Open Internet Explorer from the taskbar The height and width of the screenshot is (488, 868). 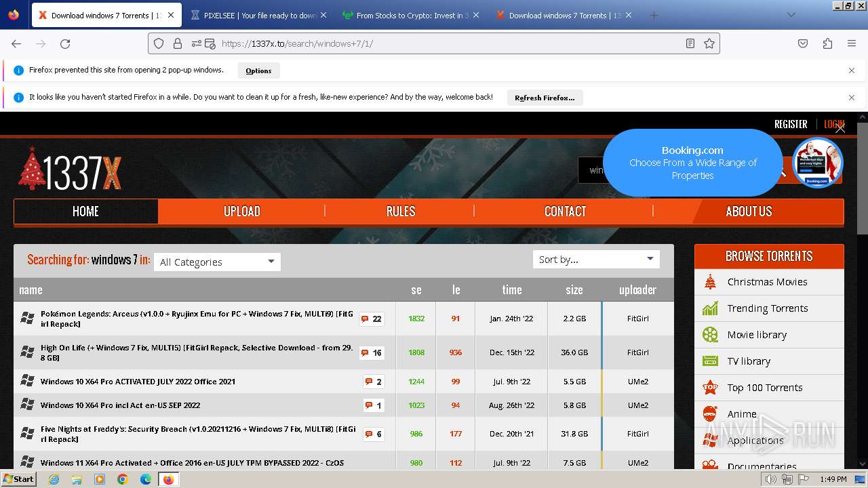click(x=54, y=479)
